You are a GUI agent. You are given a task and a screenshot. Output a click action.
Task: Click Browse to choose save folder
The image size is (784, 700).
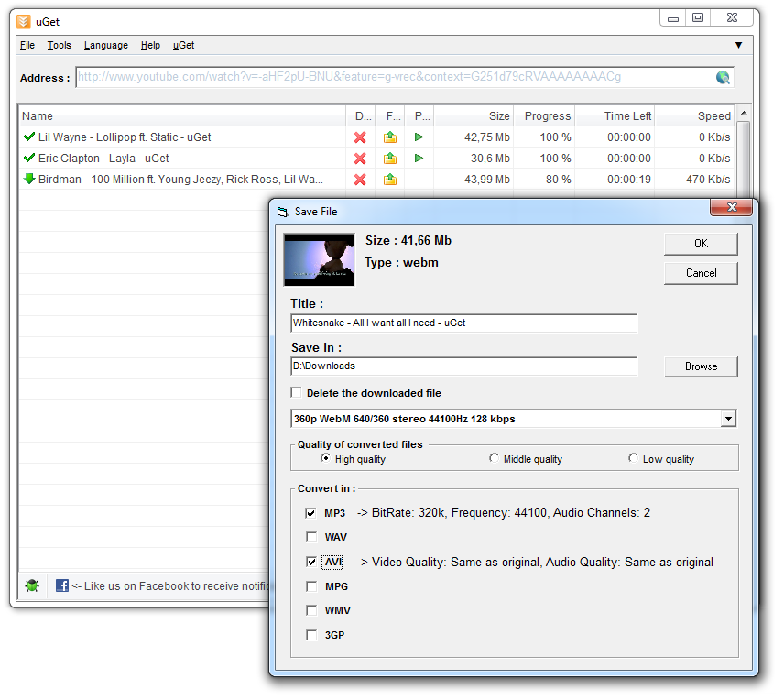701,366
